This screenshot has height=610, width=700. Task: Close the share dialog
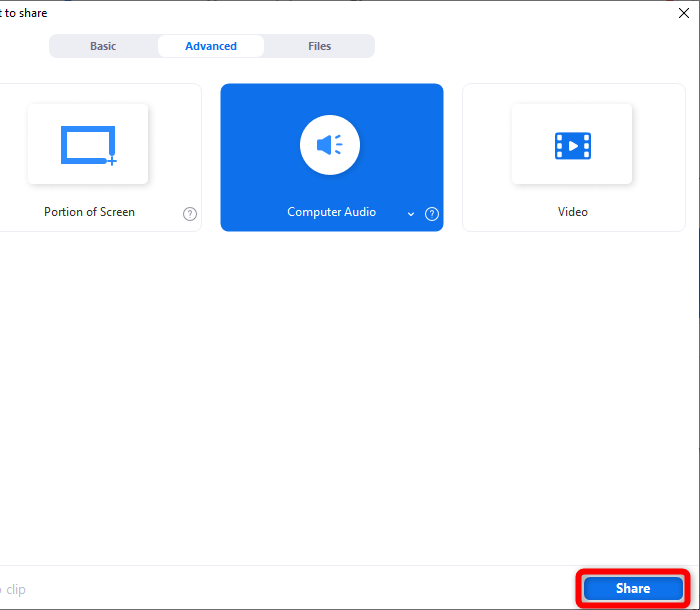[683, 13]
